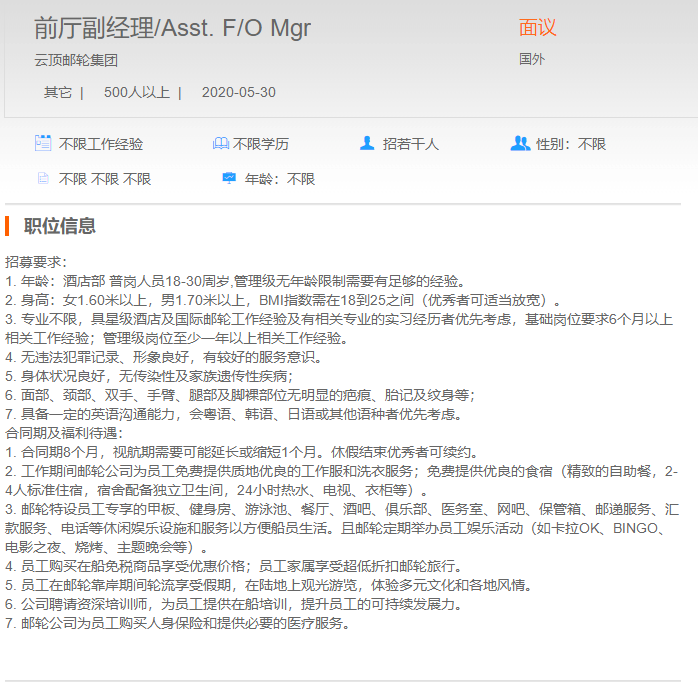This screenshot has width=698, height=682.
Task: Select the 不限学历 label
Action: pos(261,144)
